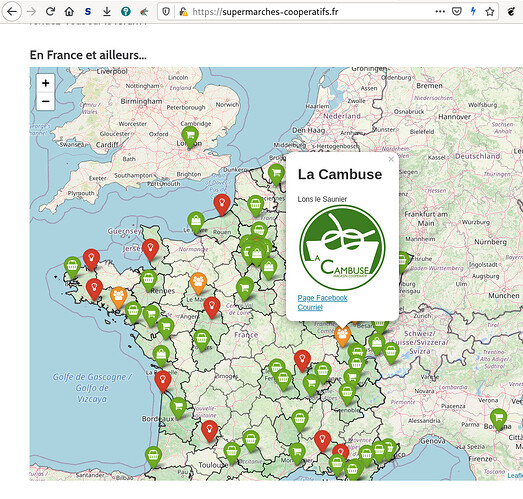Select the green cart marker near Bordeaux

[x=178, y=408]
